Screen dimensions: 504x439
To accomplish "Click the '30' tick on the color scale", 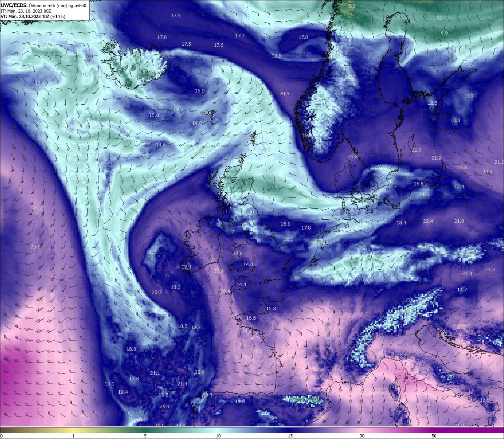I will (362, 436).
